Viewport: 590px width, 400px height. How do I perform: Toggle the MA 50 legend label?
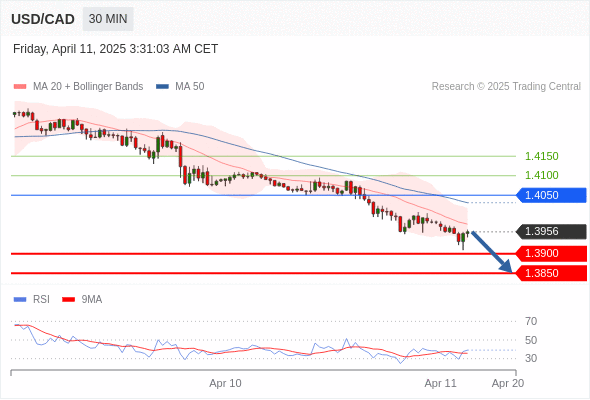[190, 87]
